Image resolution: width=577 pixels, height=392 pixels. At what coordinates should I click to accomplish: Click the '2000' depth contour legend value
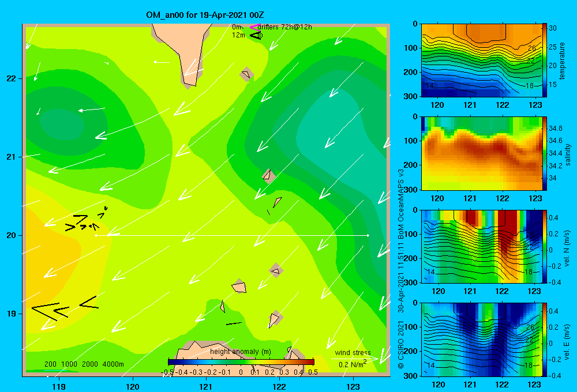click(90, 364)
